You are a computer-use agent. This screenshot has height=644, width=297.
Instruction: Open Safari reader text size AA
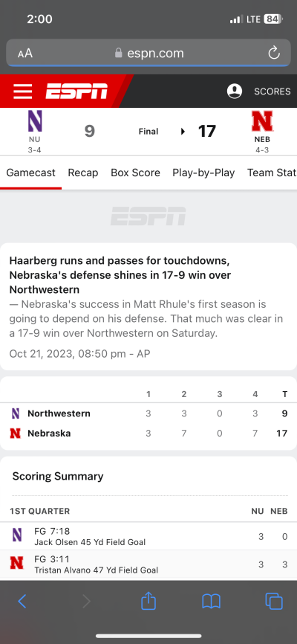pos(25,54)
